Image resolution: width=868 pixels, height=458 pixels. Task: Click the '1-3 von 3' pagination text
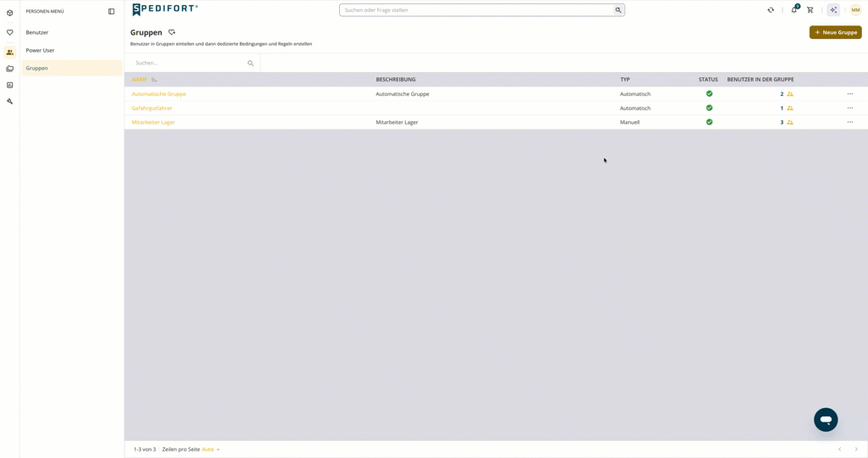pyautogui.click(x=144, y=450)
